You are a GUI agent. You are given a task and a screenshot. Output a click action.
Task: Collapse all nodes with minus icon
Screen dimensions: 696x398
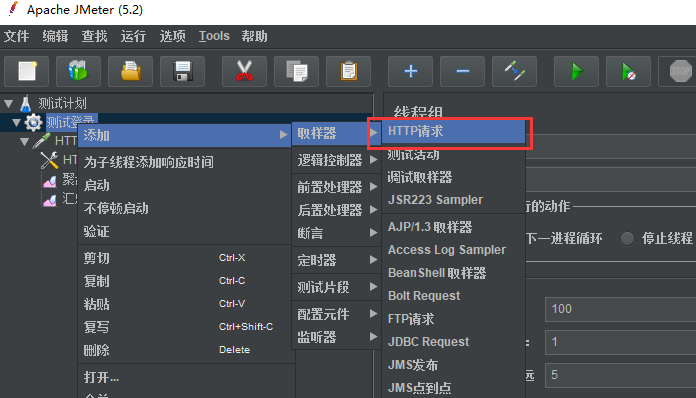tap(463, 71)
